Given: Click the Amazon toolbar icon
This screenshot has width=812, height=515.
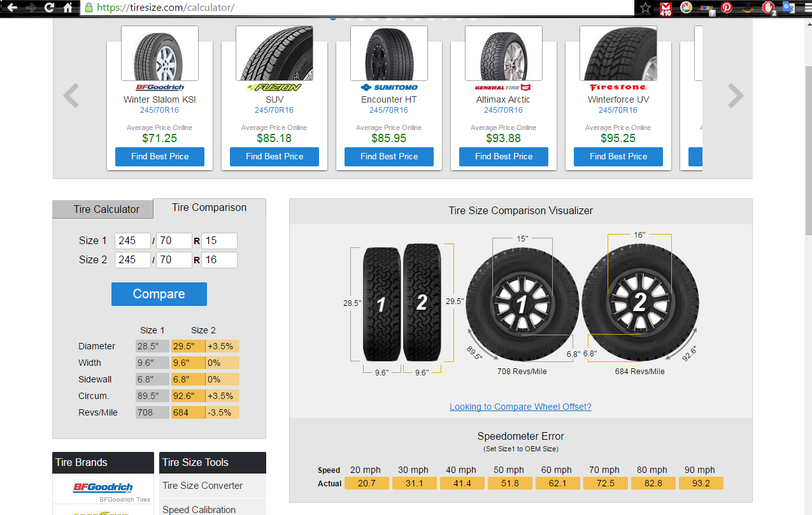Looking at the screenshot, I should (748, 8).
